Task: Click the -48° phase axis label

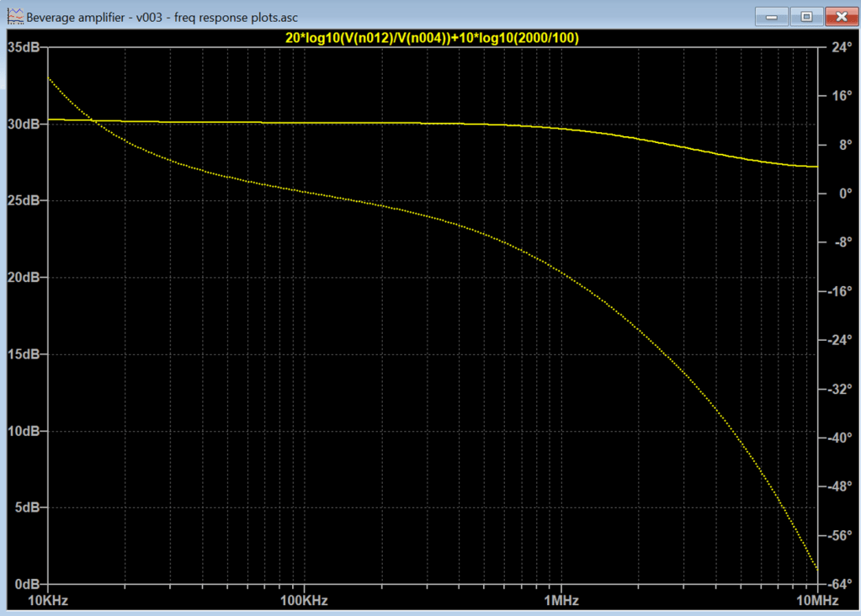Action: [x=840, y=486]
